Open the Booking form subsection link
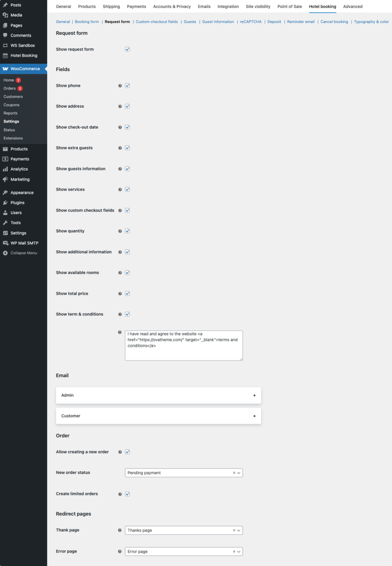The image size is (392, 566). pos(87,22)
